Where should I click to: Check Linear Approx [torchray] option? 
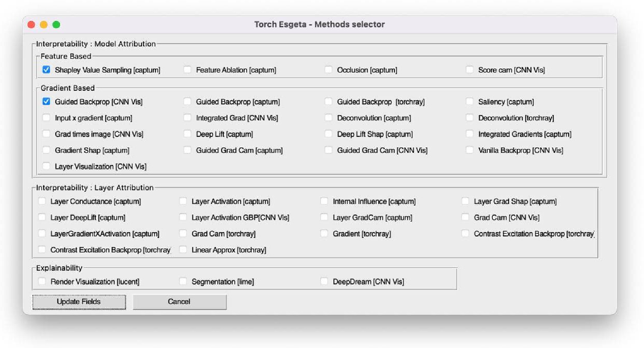click(x=183, y=250)
